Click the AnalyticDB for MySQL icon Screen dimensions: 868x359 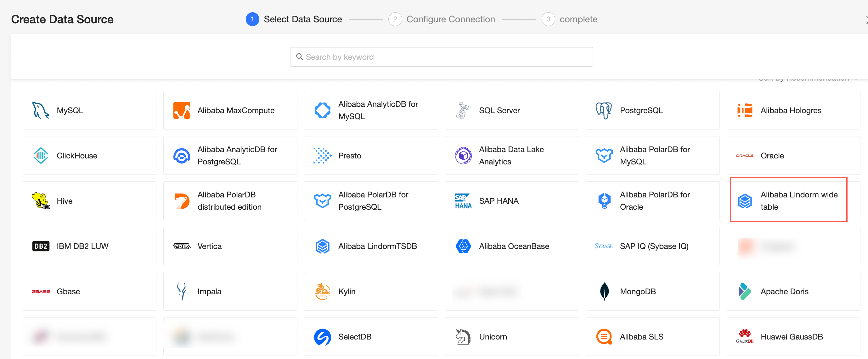click(x=323, y=110)
